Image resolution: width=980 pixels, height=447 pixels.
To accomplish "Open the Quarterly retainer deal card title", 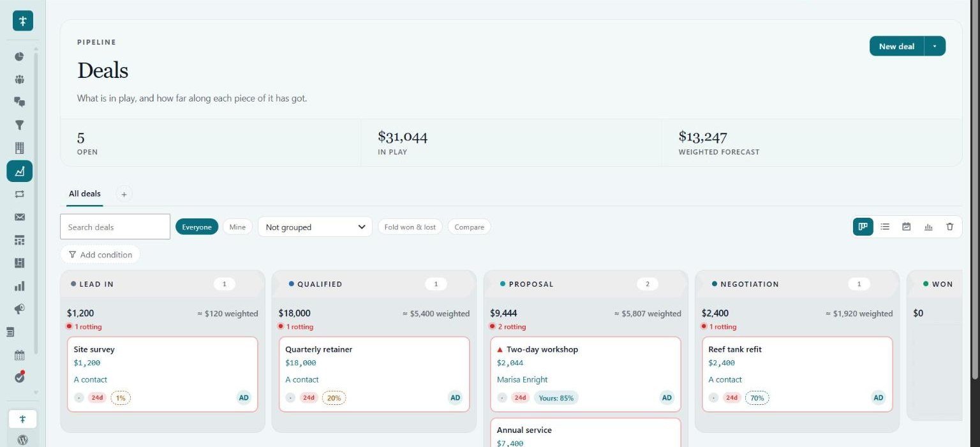I will (x=318, y=349).
